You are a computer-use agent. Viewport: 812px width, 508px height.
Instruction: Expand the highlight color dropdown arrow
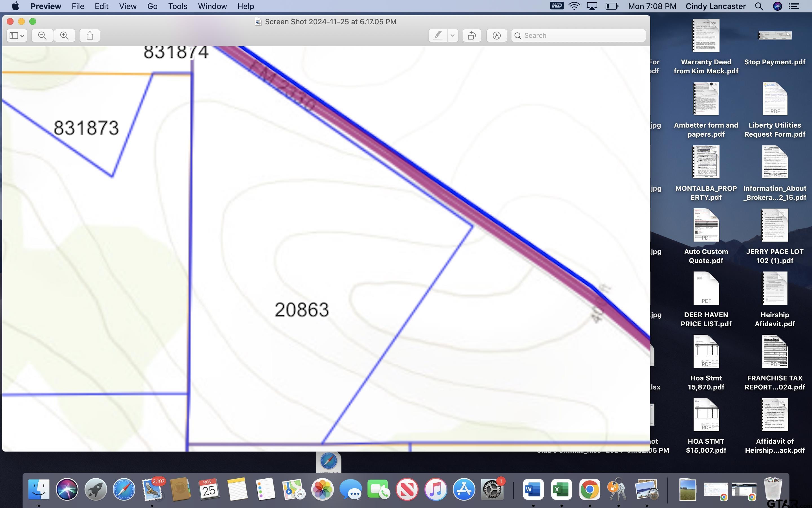pyautogui.click(x=453, y=35)
